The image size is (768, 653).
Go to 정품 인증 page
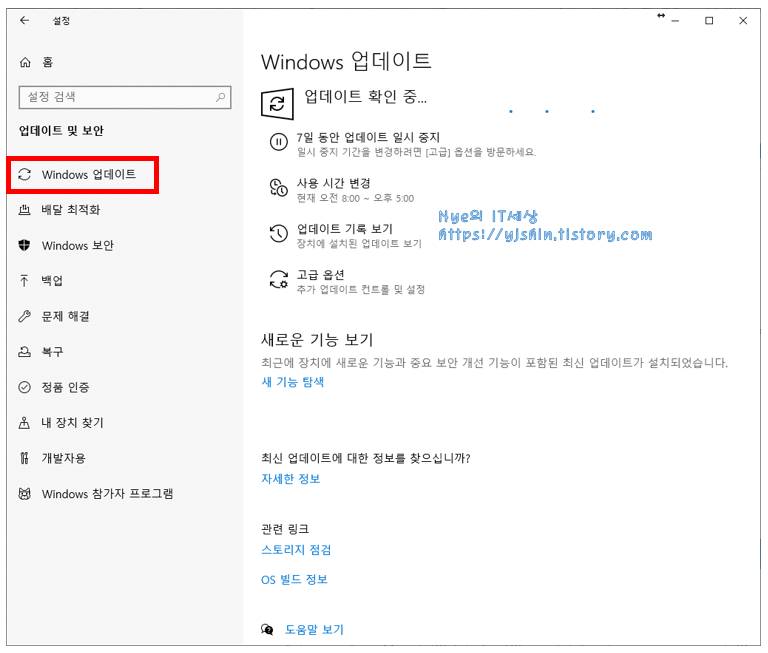[65, 387]
